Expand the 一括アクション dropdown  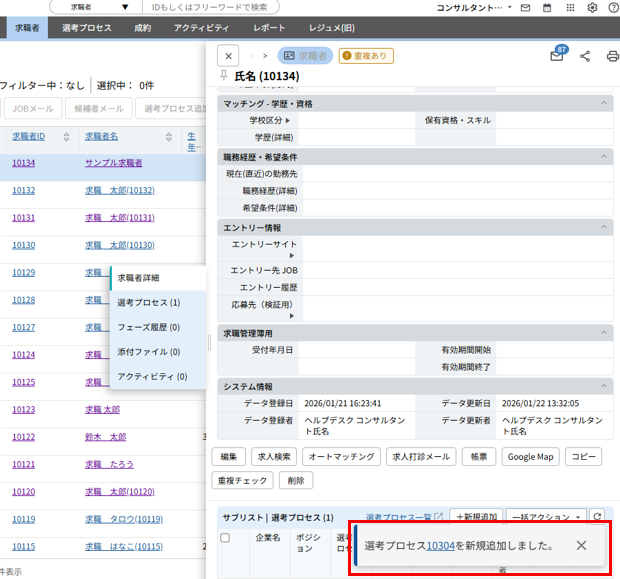click(x=547, y=517)
